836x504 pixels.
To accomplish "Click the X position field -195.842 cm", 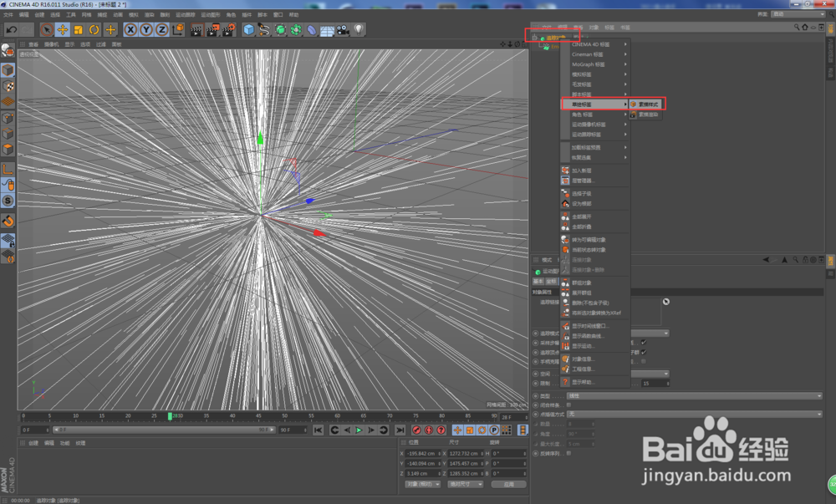I will pyautogui.click(x=423, y=453).
